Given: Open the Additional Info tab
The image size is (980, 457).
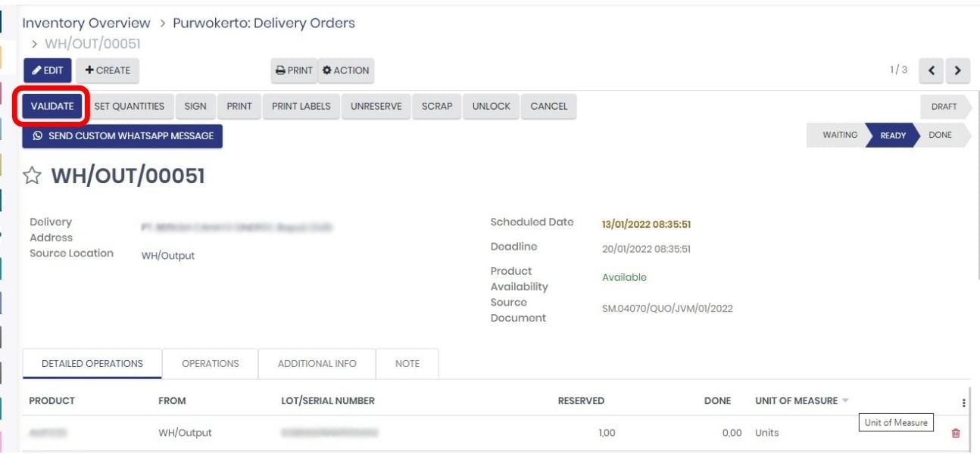Looking at the screenshot, I should (x=317, y=364).
